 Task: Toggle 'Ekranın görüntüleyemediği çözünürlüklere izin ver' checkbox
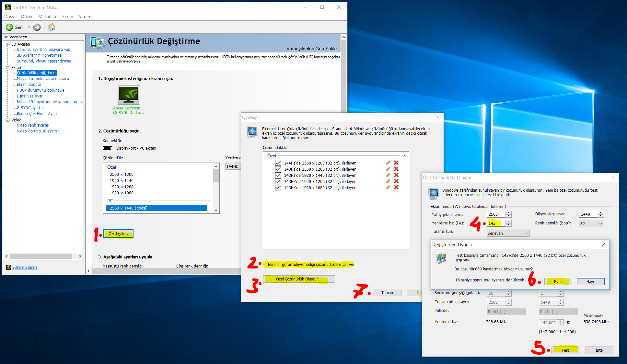point(265,264)
